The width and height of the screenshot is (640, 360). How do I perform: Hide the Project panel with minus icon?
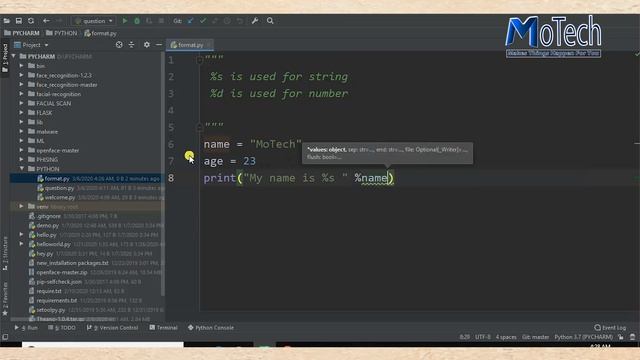click(159, 45)
